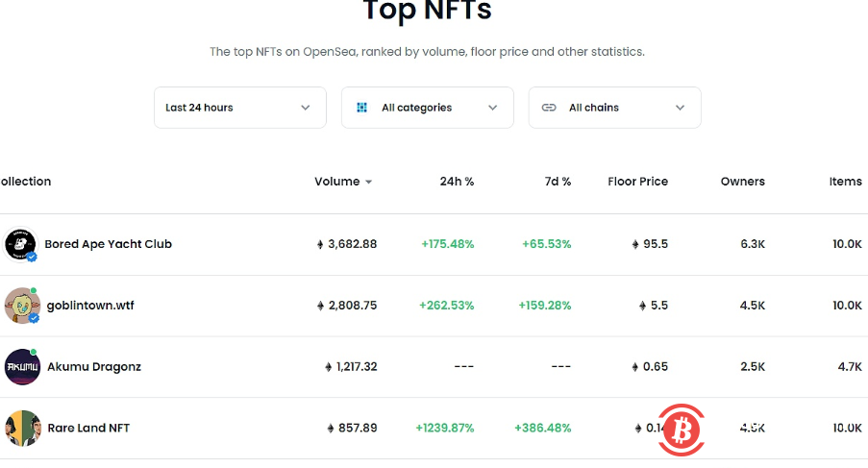The height and width of the screenshot is (468, 868).
Task: Expand the All categories dropdown
Action: [427, 108]
